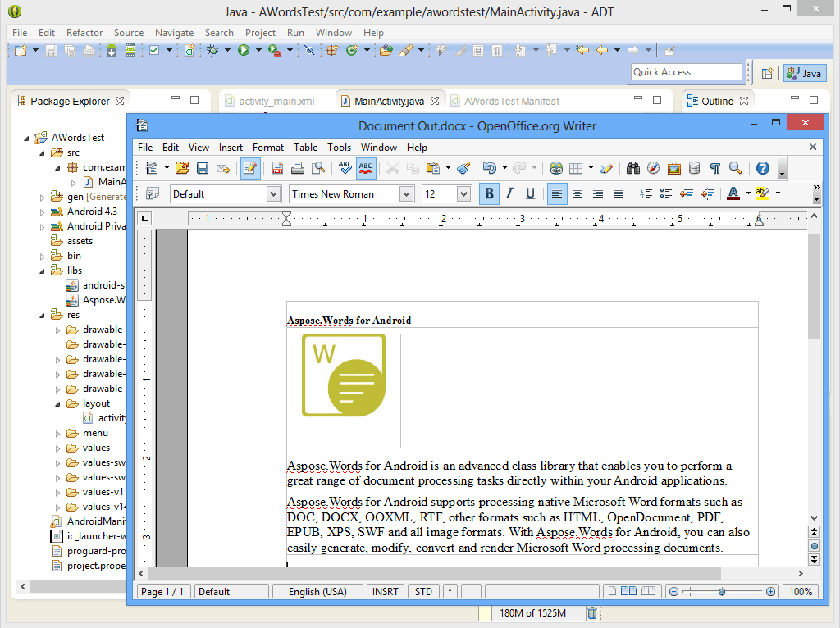This screenshot has height=628, width=840.
Task: Open Writer Format menu
Action: tap(268, 148)
